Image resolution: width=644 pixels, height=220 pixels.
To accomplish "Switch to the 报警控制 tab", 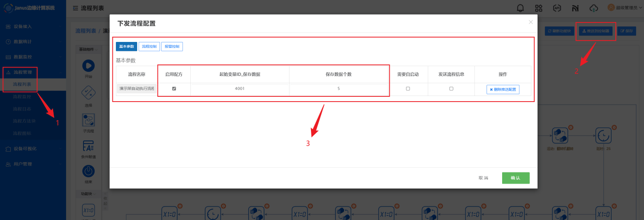I will pyautogui.click(x=172, y=46).
